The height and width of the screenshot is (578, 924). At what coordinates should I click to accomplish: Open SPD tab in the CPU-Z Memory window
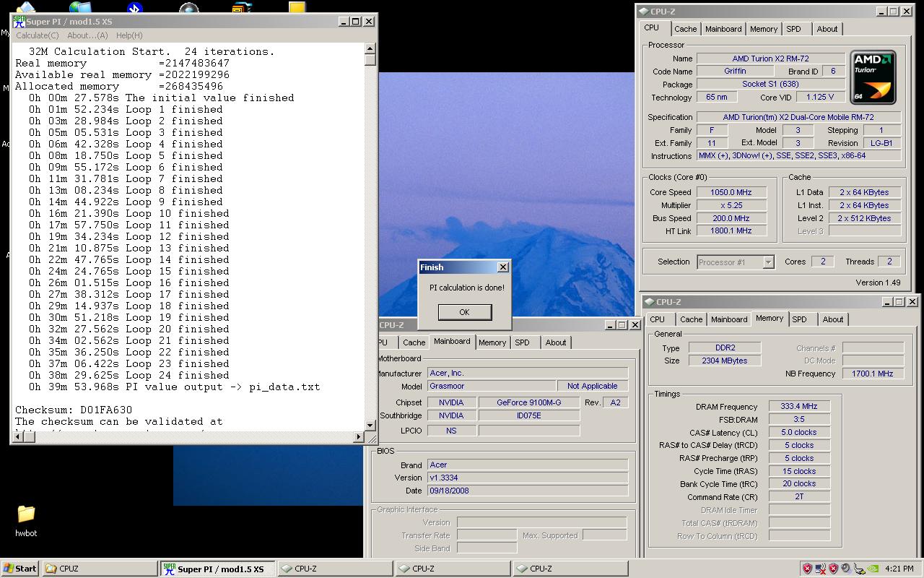coord(800,319)
